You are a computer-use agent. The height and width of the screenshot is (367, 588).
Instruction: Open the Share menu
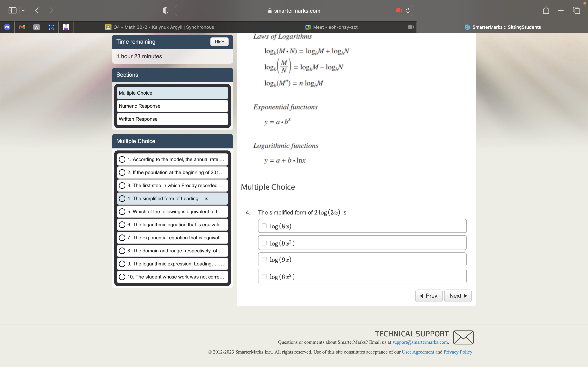546,10
